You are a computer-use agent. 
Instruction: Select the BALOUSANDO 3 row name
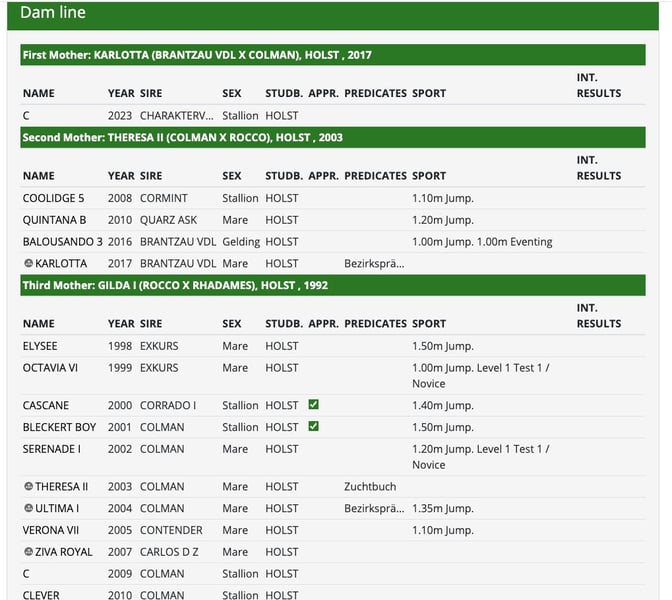[x=62, y=242]
